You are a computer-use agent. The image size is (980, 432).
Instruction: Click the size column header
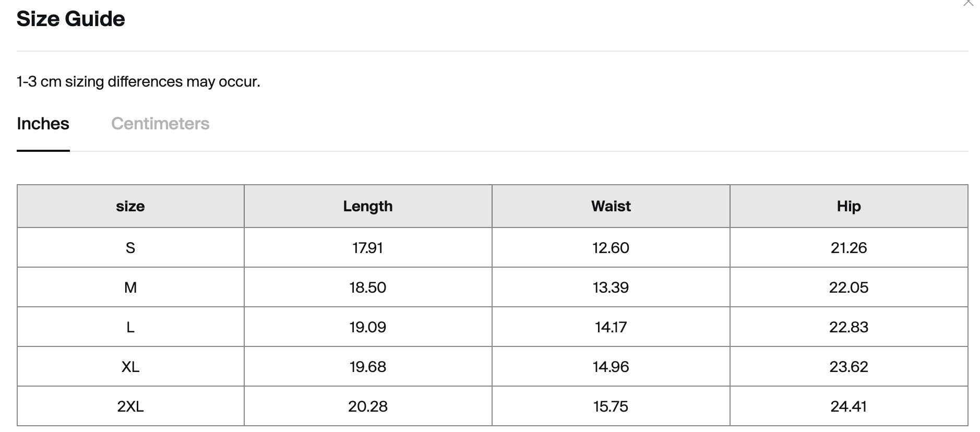click(130, 206)
